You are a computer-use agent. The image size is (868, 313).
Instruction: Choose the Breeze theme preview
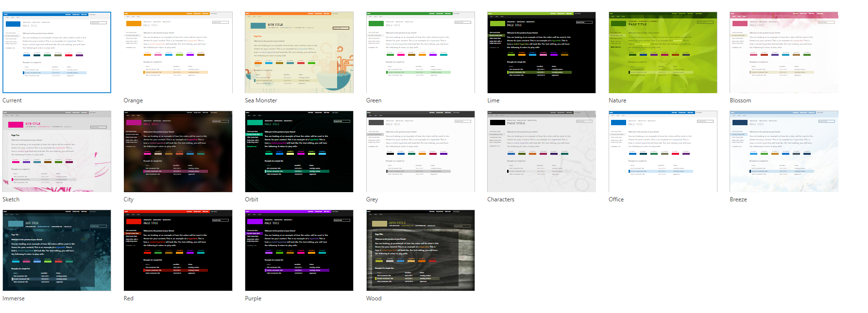coord(784,151)
